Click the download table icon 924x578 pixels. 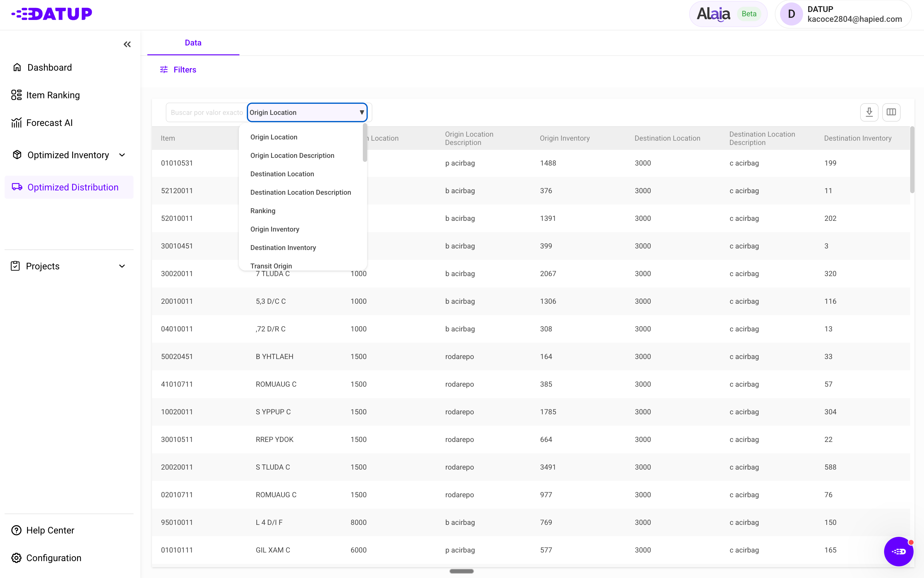869,112
